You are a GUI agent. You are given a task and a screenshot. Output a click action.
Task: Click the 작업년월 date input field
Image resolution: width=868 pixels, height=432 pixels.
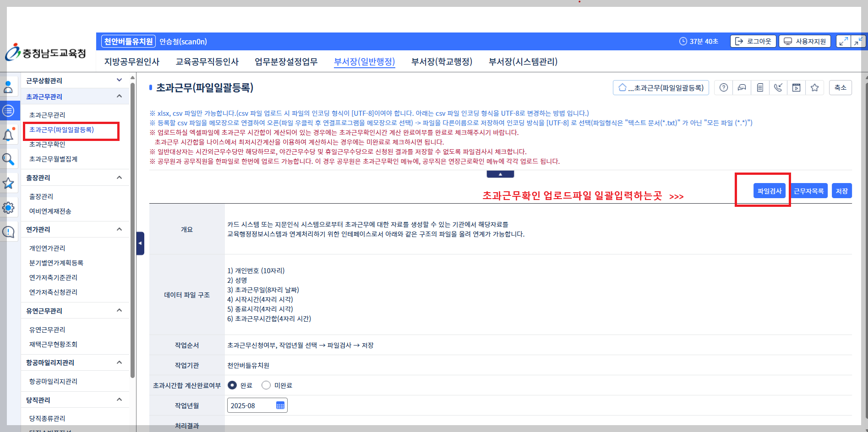257,405
